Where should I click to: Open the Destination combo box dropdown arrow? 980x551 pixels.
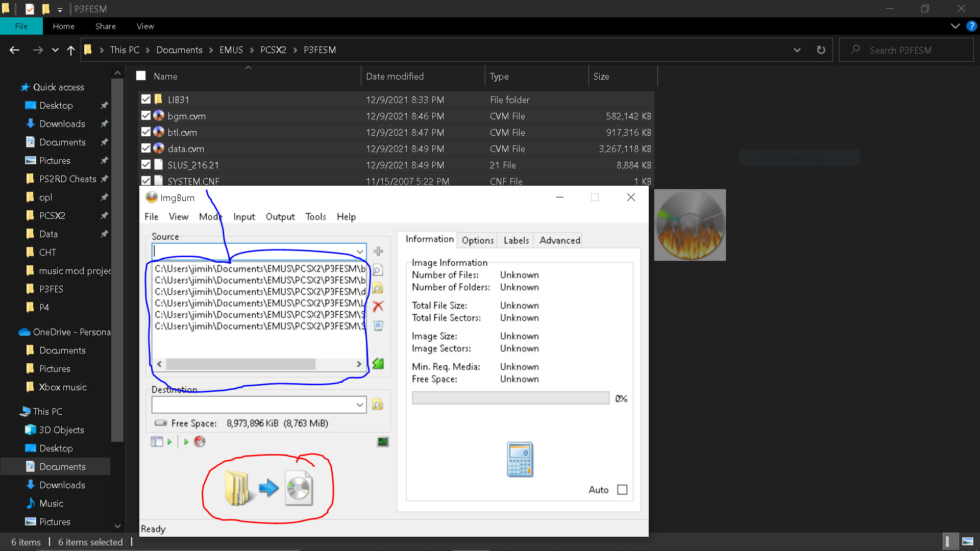tap(360, 405)
